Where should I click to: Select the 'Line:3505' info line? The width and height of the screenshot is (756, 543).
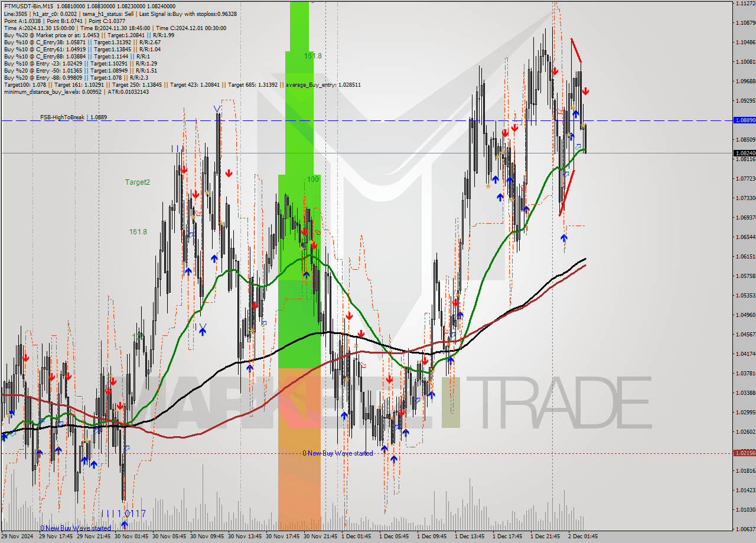click(120, 14)
